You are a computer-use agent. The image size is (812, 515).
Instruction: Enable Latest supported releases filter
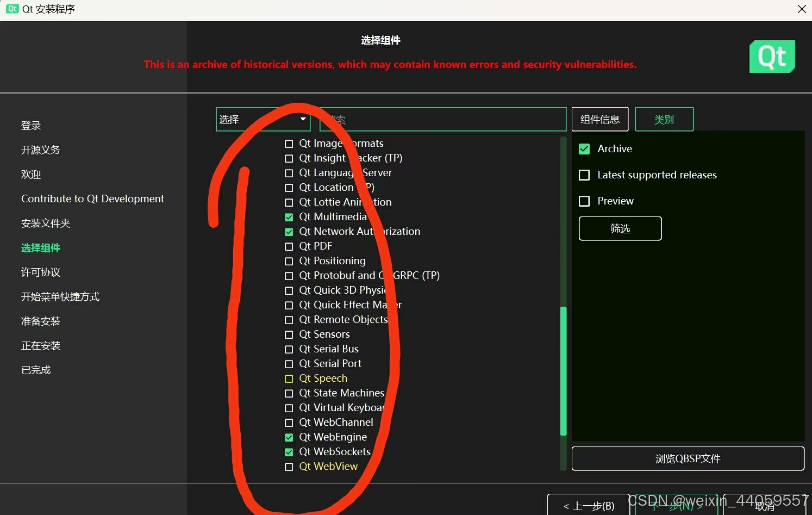click(x=584, y=175)
